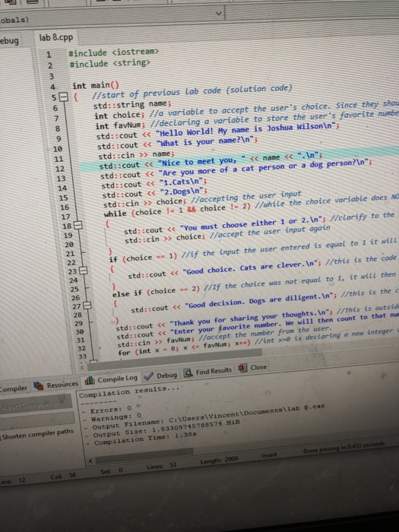Open the Debug tab in bottom panel
Screen dimensions: 399x532
[160, 375]
